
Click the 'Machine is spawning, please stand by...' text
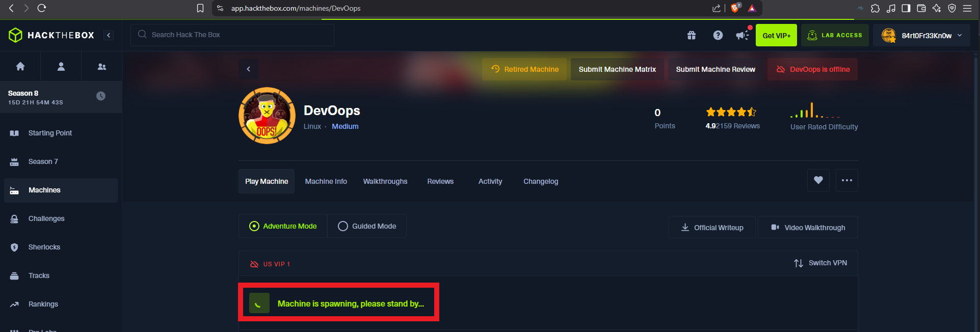tap(351, 303)
